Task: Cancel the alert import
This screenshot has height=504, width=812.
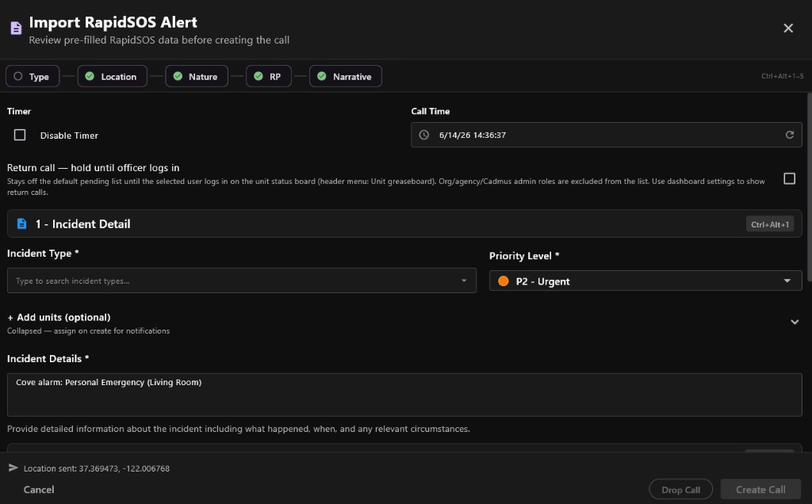Action: [x=39, y=490]
